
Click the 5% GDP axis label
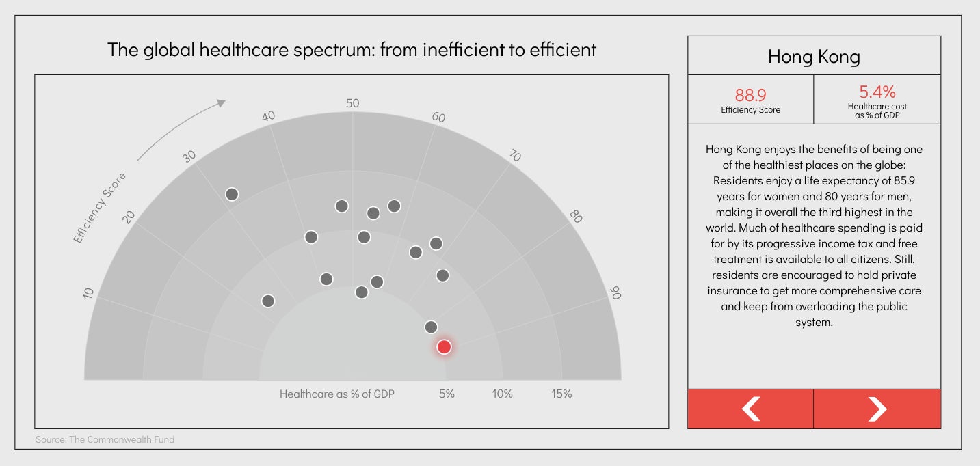point(447,394)
